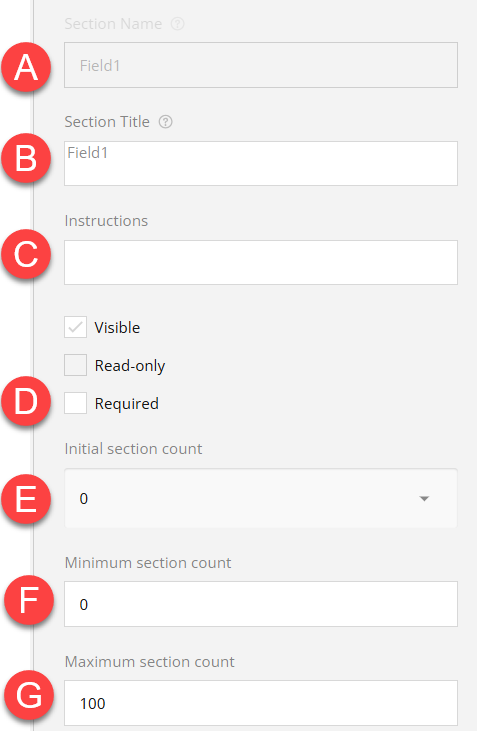
Task: Click the Instructions text box
Action: coord(261,262)
